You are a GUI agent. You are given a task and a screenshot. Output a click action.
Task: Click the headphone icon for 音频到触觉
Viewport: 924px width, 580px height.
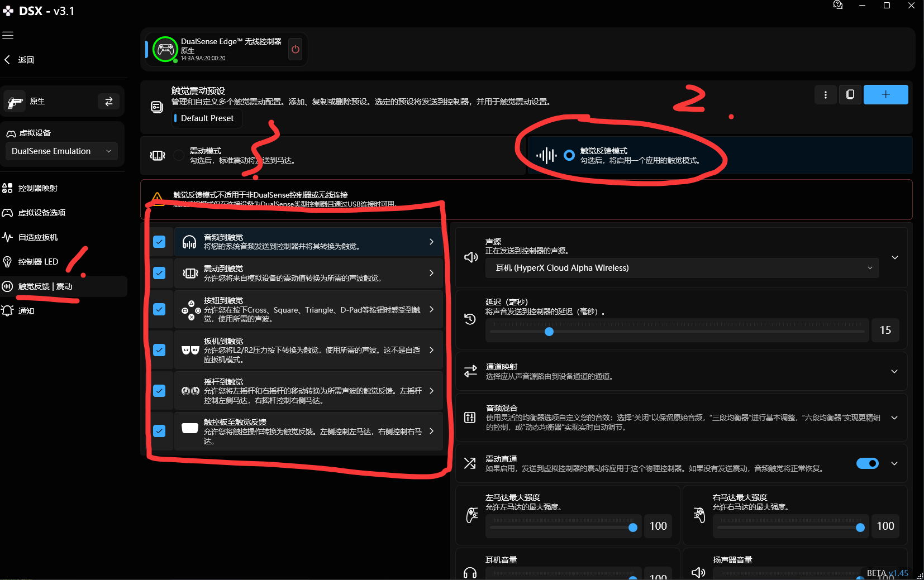[x=189, y=242]
